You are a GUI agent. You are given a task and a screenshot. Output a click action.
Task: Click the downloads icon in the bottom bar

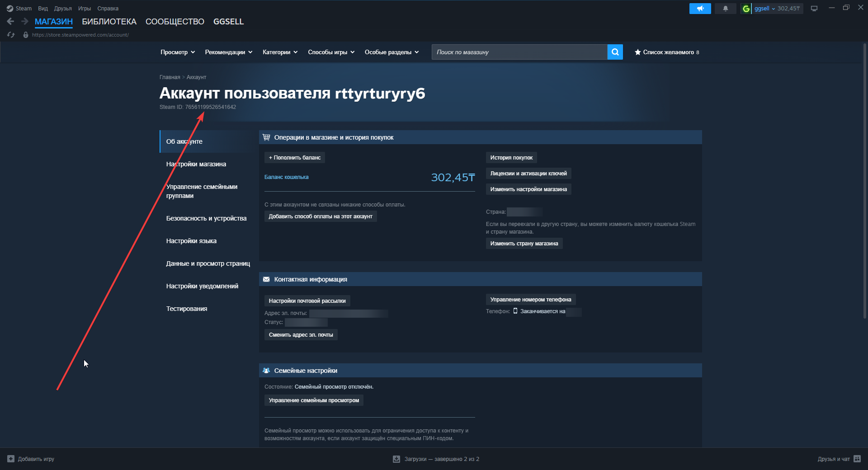click(x=396, y=459)
